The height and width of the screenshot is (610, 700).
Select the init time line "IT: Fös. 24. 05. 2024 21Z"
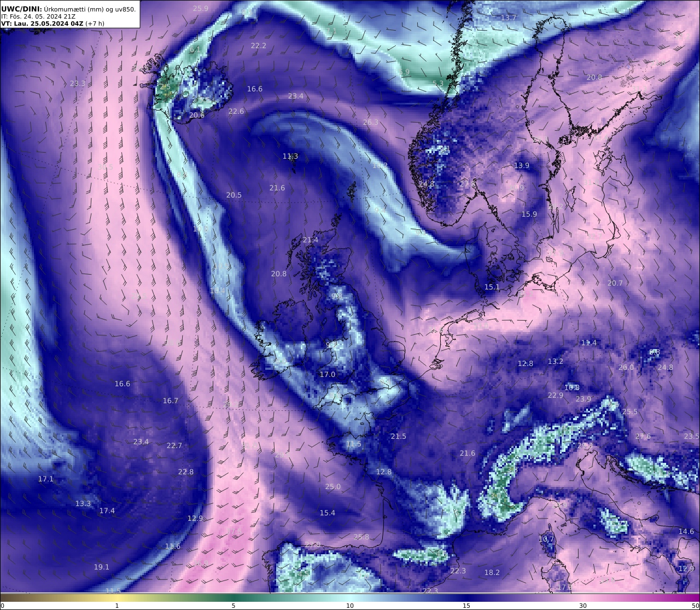pos(38,16)
